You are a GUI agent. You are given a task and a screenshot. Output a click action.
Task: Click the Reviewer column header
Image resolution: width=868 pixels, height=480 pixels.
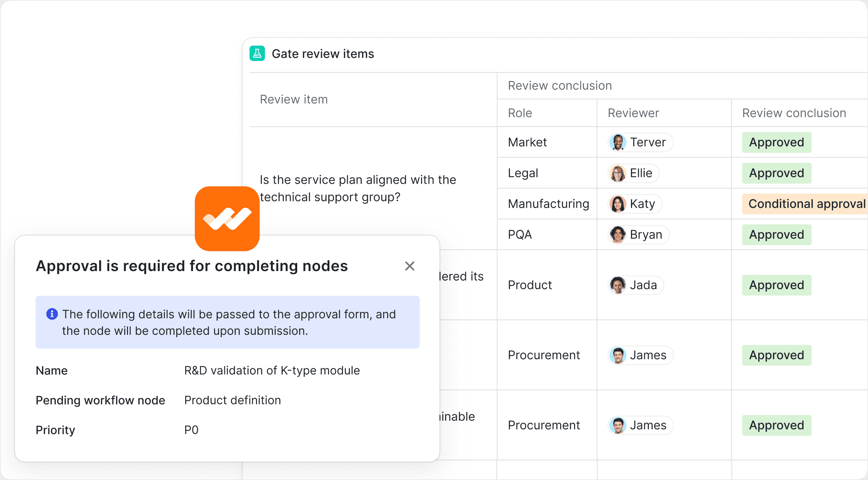pos(633,113)
